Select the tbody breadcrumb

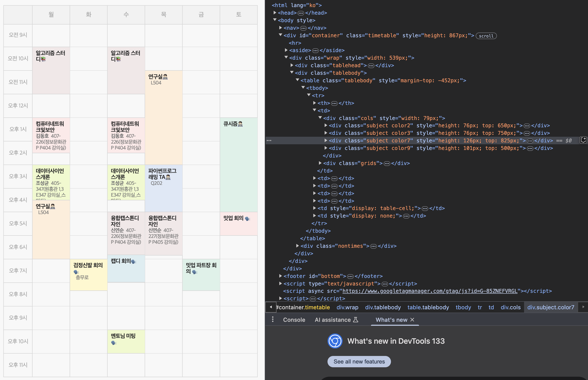pyautogui.click(x=463, y=307)
